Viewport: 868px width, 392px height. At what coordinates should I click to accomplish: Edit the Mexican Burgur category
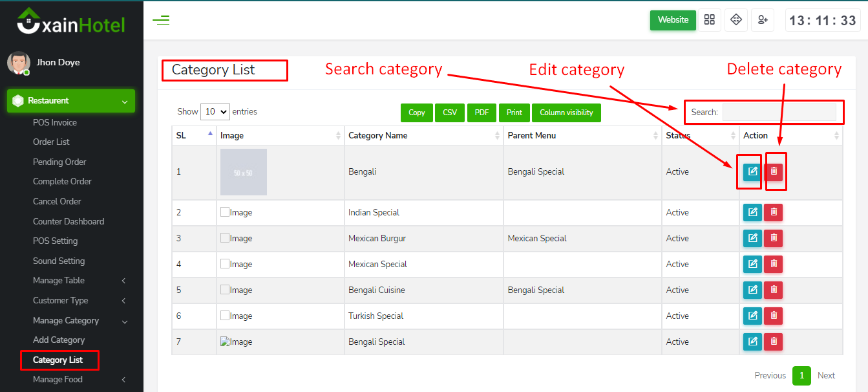tap(752, 238)
